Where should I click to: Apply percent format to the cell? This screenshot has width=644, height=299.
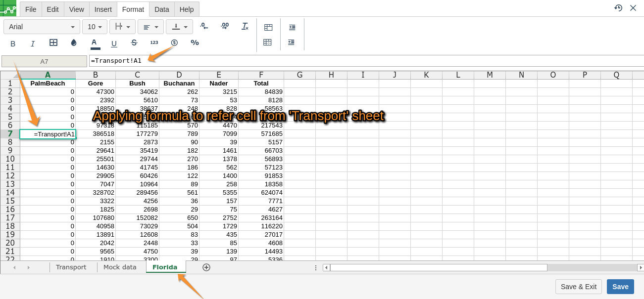[x=195, y=43]
